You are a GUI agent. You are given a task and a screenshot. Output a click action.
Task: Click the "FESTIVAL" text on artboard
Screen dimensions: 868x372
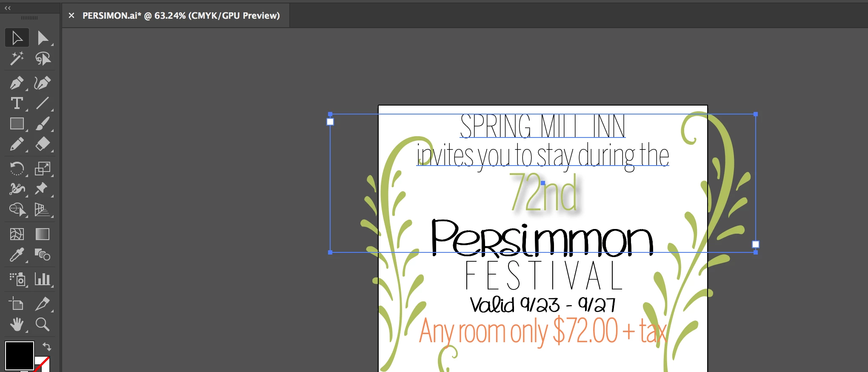tap(543, 275)
